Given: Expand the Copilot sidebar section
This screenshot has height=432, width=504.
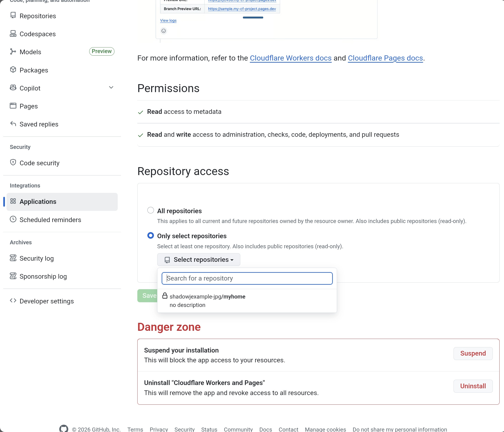Looking at the screenshot, I should [x=111, y=88].
